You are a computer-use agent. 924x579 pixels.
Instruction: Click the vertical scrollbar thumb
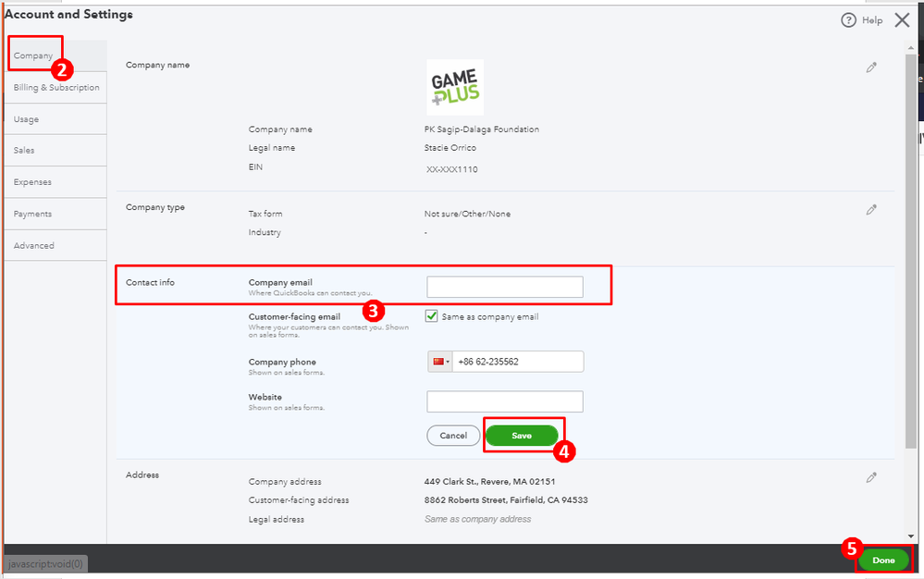910,251
